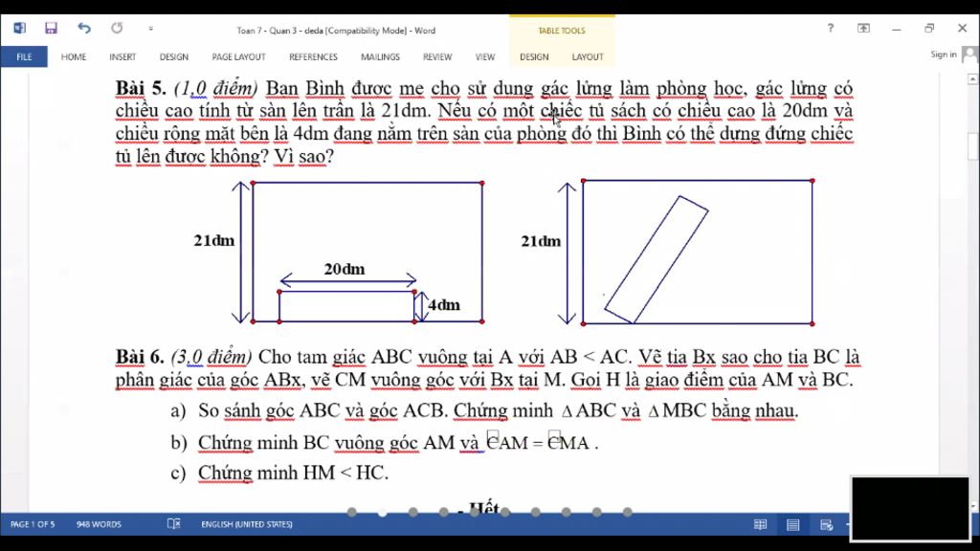The height and width of the screenshot is (551, 980).
Task: Open the PAGE LAYOUT tab
Action: tap(238, 56)
